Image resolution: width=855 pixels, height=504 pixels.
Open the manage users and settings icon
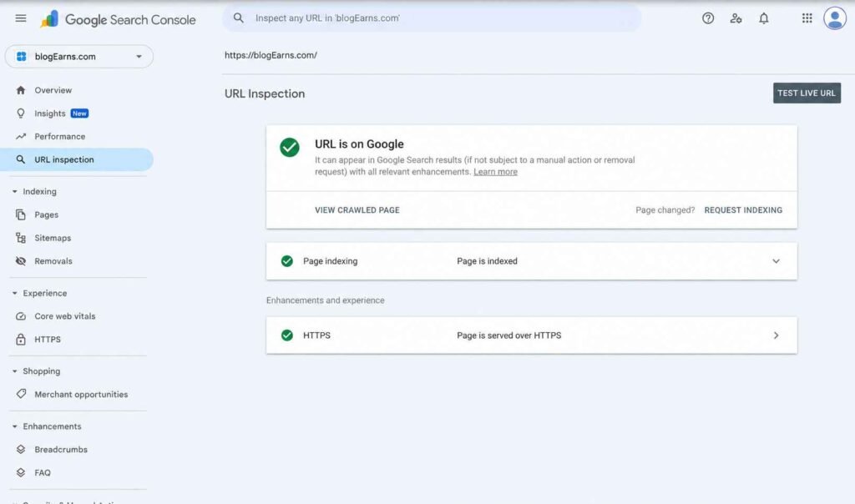736,18
